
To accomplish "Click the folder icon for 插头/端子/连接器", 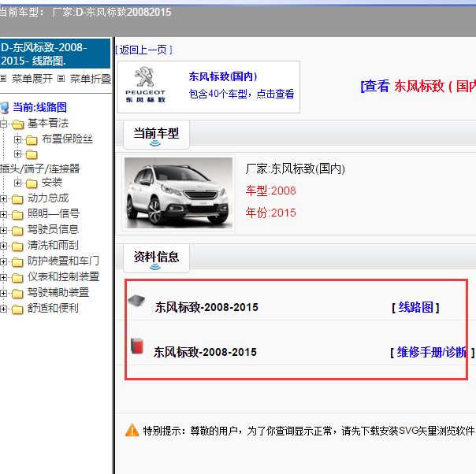I will 32,154.
